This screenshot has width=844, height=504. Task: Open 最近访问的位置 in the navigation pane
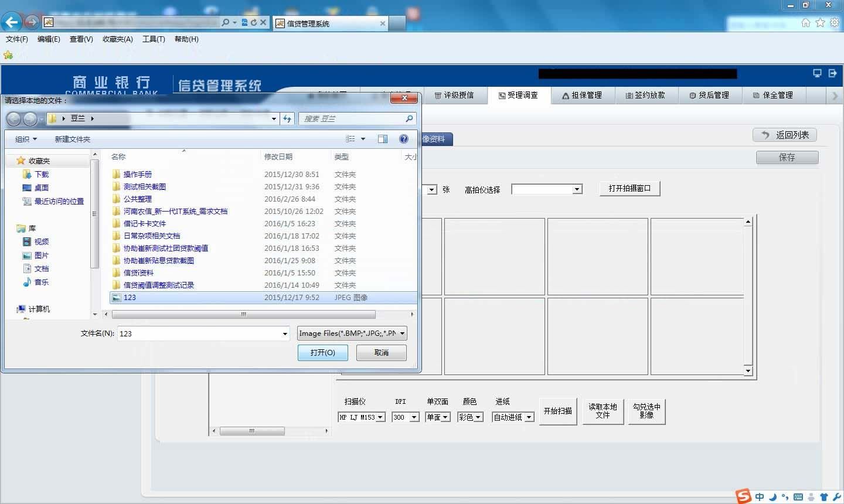(x=59, y=201)
